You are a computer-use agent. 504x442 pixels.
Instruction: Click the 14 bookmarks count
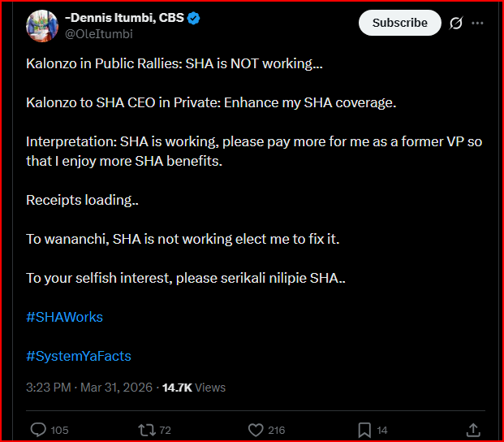click(x=382, y=431)
